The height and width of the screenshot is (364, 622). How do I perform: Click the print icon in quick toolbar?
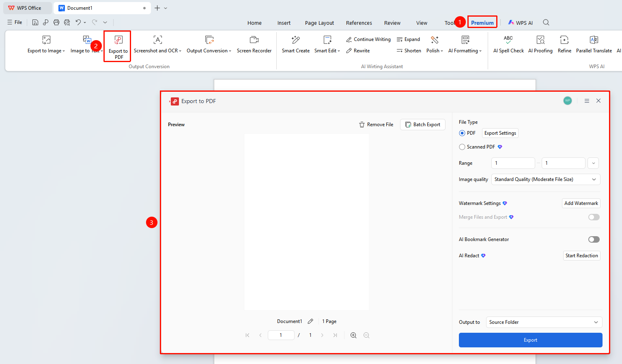pos(56,22)
